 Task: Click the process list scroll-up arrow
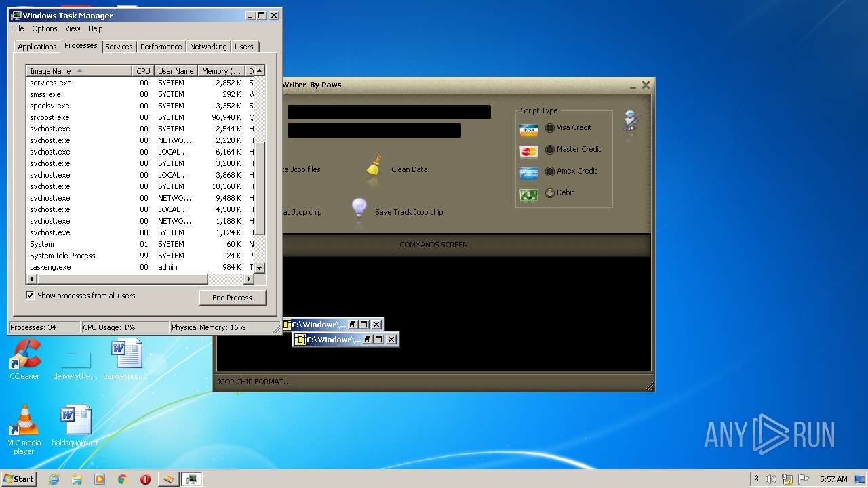coord(259,71)
